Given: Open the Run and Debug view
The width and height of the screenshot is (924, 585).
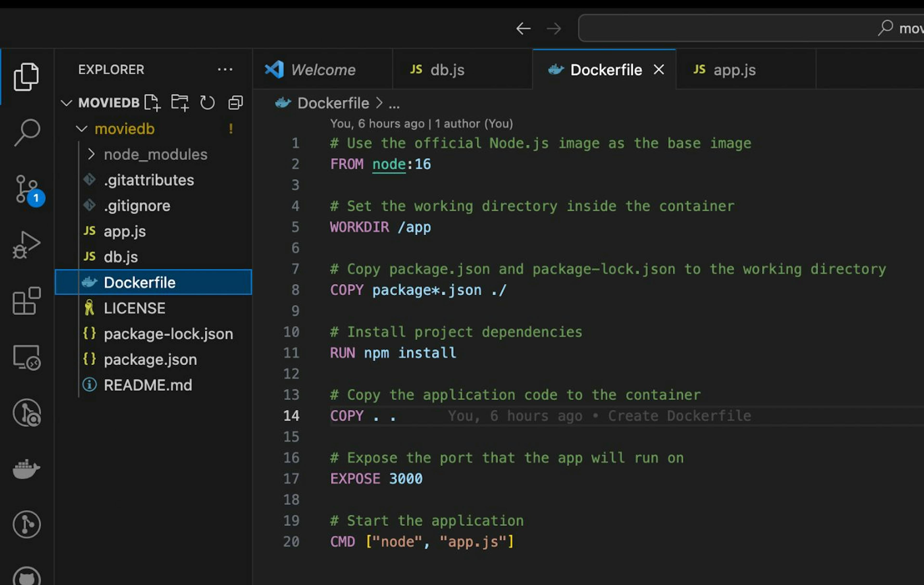Looking at the screenshot, I should tap(26, 245).
